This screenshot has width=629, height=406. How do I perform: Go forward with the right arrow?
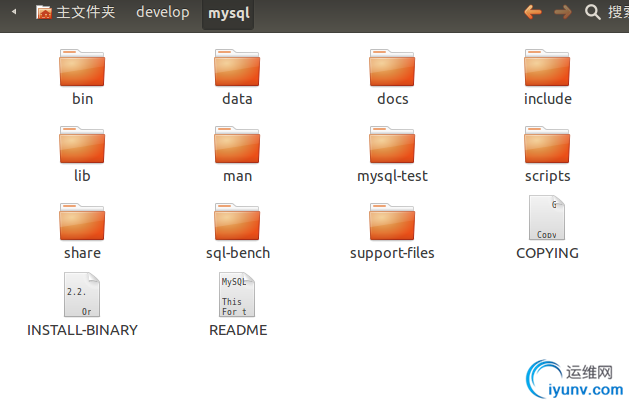pos(563,12)
